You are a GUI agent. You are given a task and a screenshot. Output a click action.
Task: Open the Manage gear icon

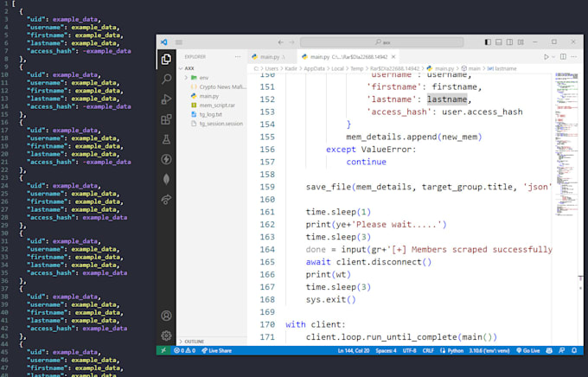click(x=166, y=335)
